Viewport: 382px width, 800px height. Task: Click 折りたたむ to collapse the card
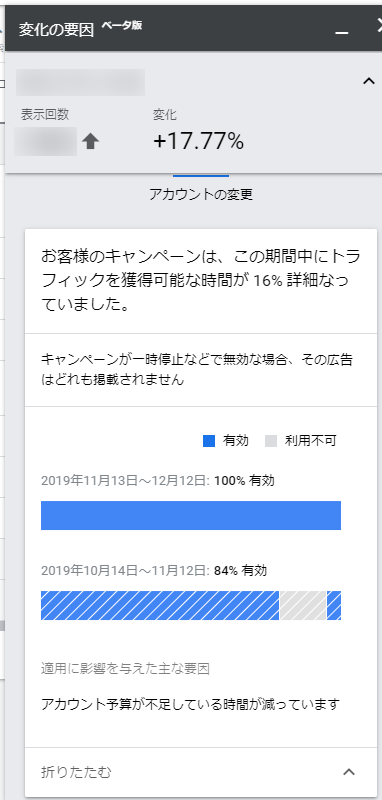click(x=76, y=772)
